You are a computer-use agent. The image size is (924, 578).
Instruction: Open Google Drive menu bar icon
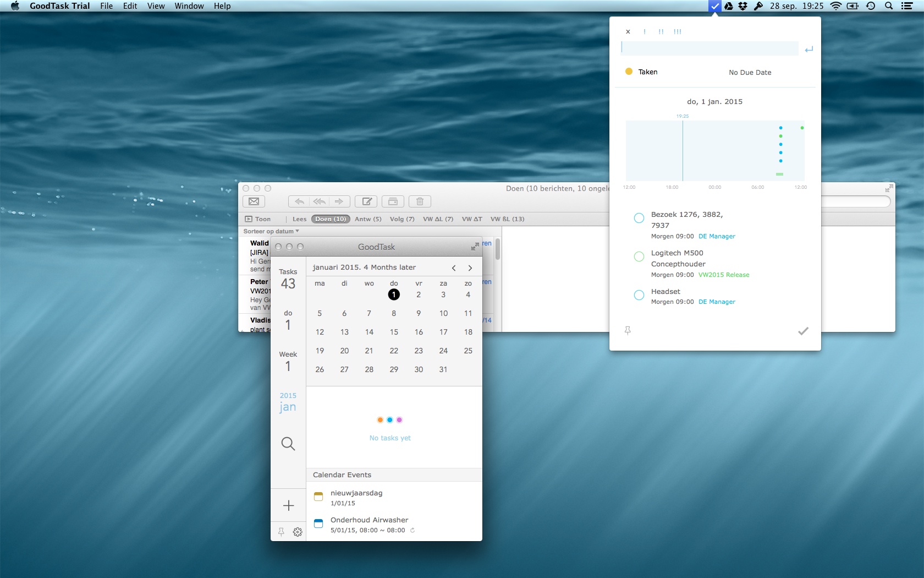pos(729,6)
